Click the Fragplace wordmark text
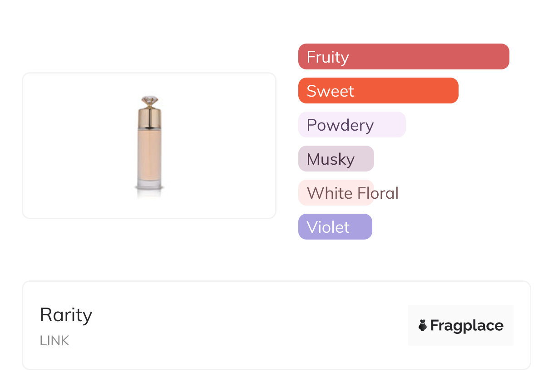 467,325
